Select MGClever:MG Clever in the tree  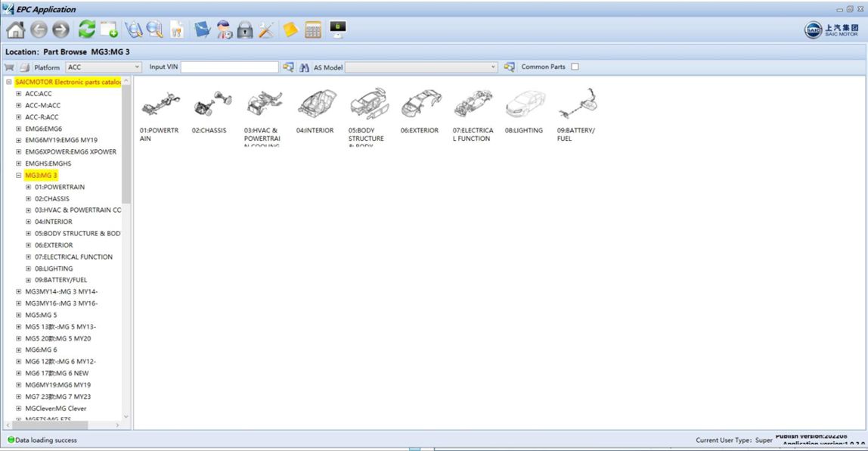pos(56,409)
